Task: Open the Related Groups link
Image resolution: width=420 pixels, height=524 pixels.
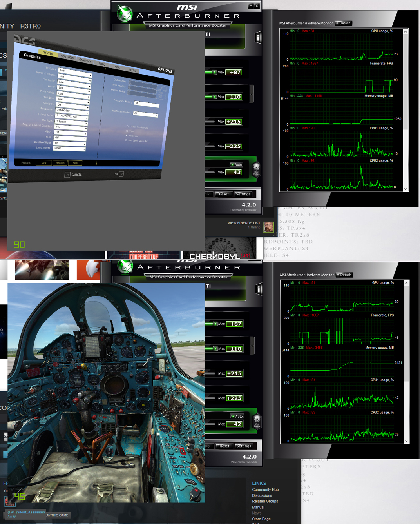Action: click(265, 501)
